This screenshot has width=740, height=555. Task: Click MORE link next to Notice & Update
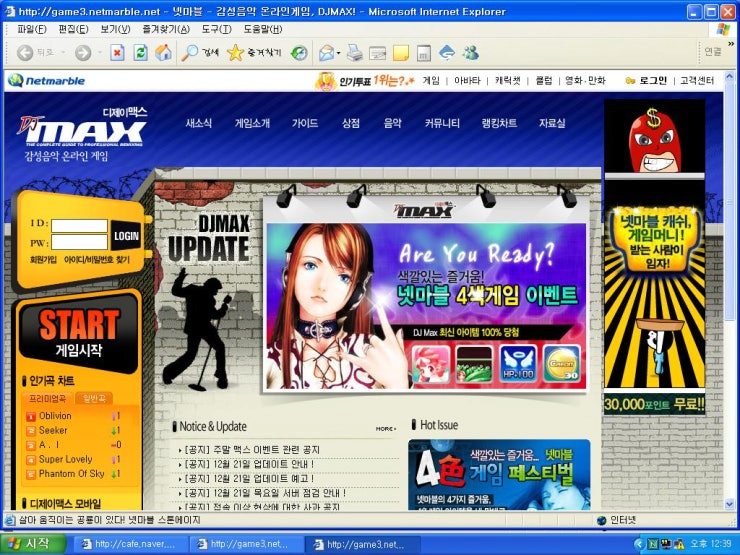click(x=386, y=429)
